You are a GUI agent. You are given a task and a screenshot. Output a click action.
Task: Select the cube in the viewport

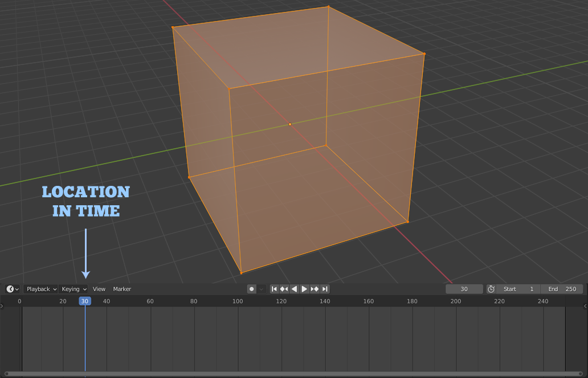coord(296,137)
